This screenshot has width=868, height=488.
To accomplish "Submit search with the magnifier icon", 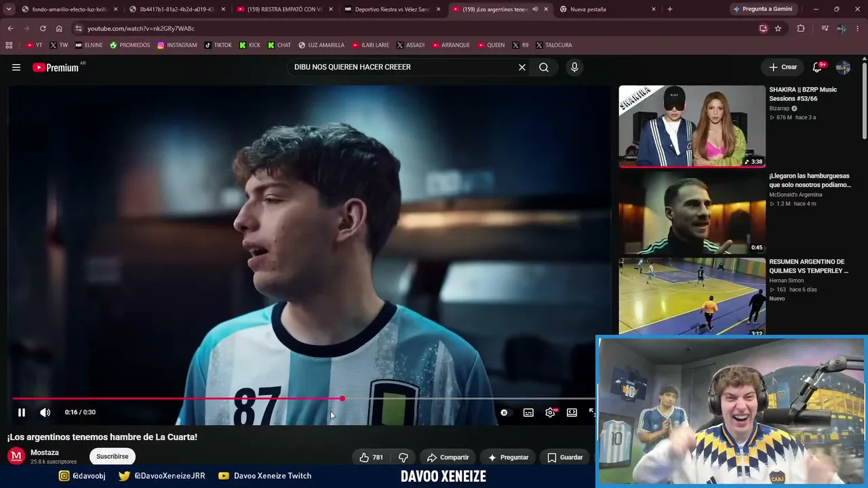I will click(544, 67).
